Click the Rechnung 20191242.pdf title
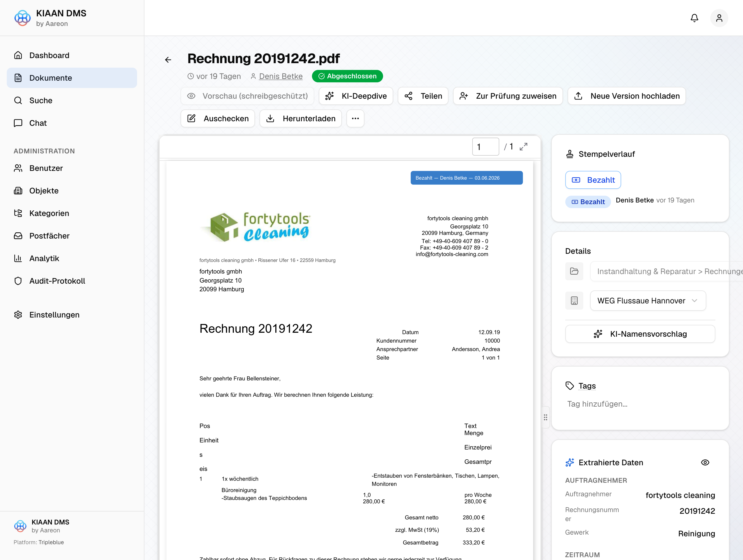 tap(263, 58)
